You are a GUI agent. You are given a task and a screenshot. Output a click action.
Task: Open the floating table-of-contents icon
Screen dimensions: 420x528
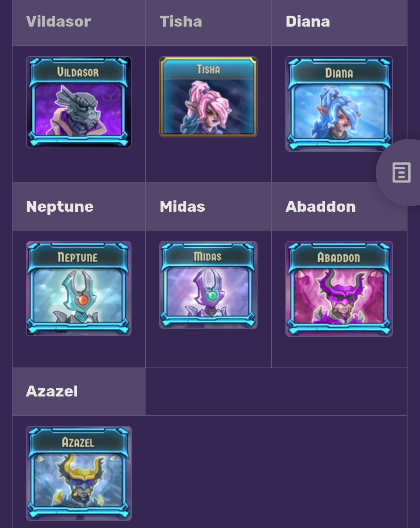click(x=401, y=173)
